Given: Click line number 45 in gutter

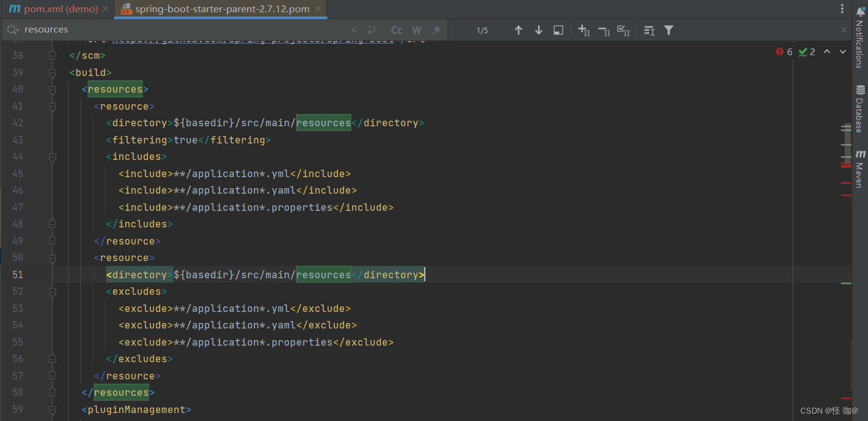Looking at the screenshot, I should pyautogui.click(x=17, y=174).
